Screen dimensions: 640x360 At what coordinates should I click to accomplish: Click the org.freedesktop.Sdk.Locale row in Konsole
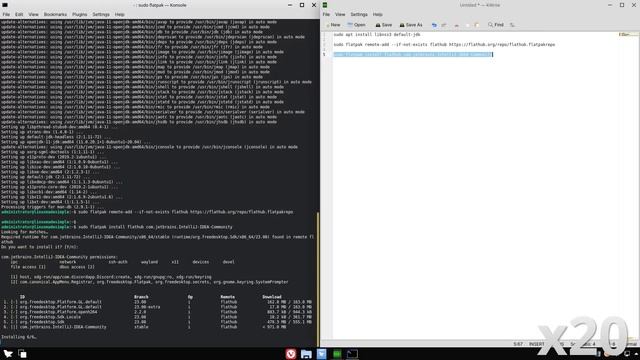(157, 317)
